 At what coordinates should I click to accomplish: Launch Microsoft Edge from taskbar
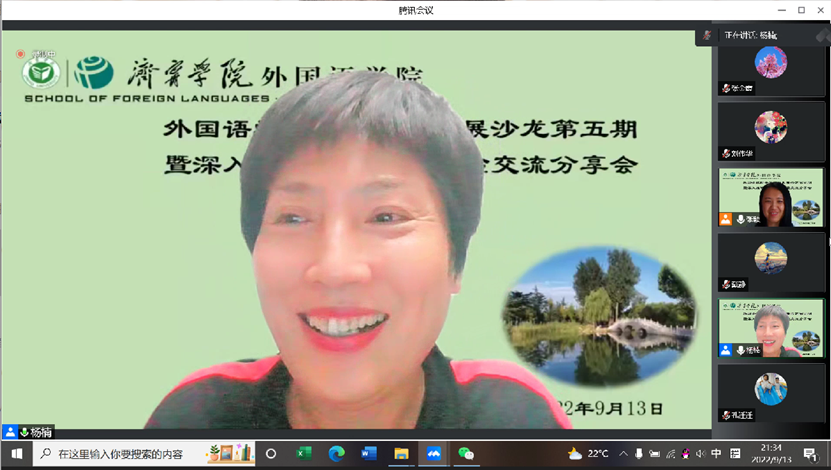pyautogui.click(x=336, y=454)
